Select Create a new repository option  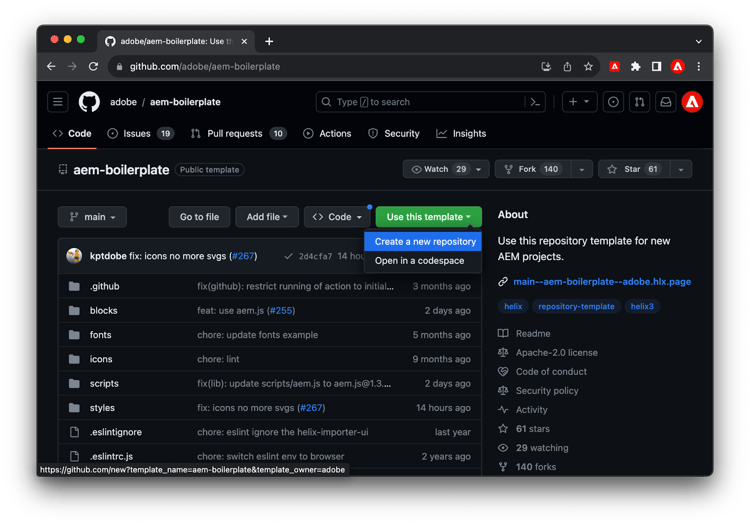[x=425, y=242]
